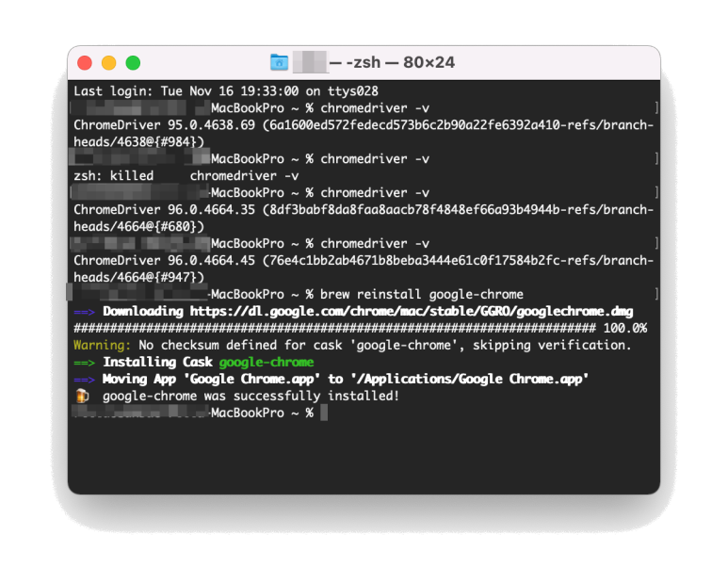Click 'Installing Cask' heading text
728x584 pixels.
click(157, 362)
